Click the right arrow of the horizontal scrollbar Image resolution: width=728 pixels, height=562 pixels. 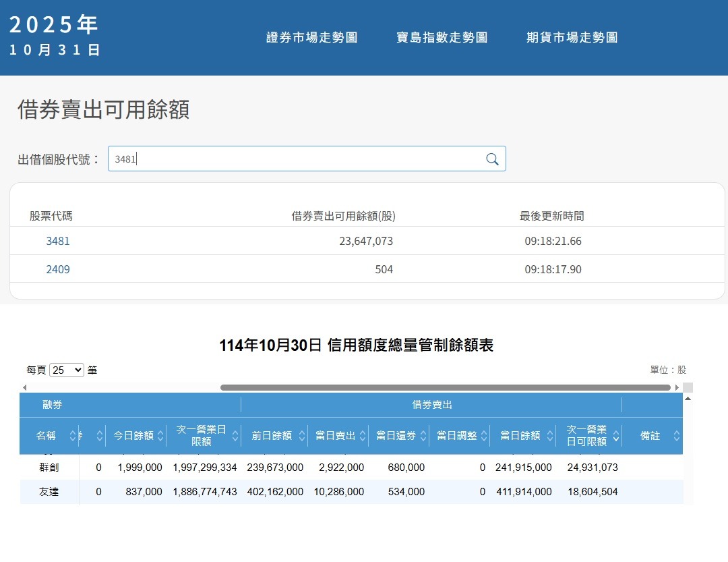pyautogui.click(x=677, y=388)
